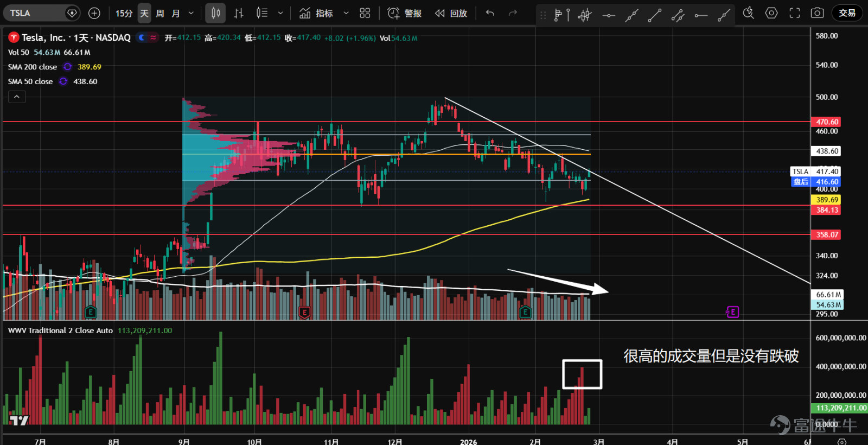Select candlestick chart style icon
This screenshot has width=868, height=445.
[x=216, y=13]
